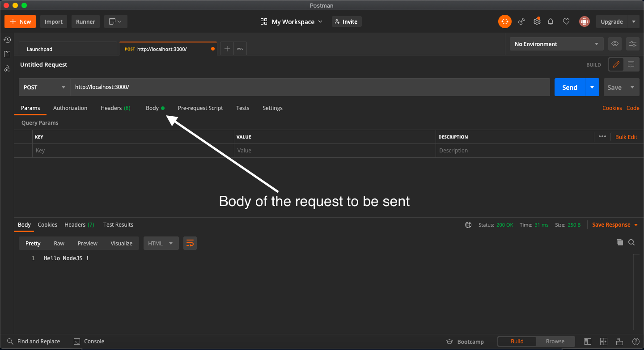644x350 pixels.
Task: Open the tab options three dots
Action: (240, 49)
